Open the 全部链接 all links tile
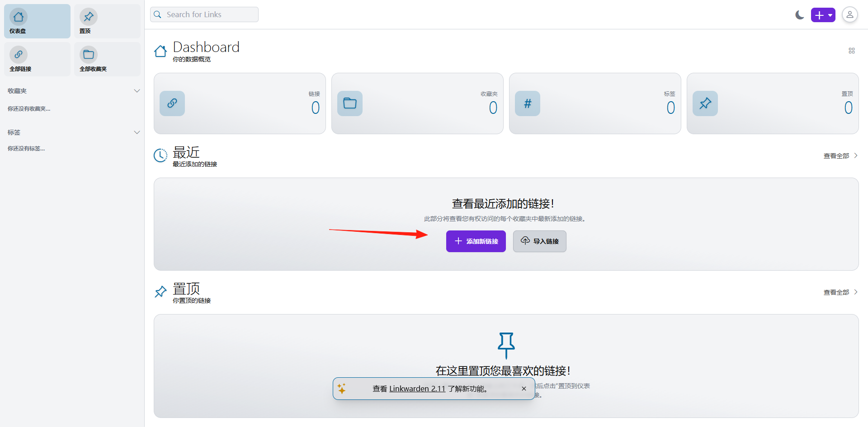The height and width of the screenshot is (427, 868). (37, 59)
